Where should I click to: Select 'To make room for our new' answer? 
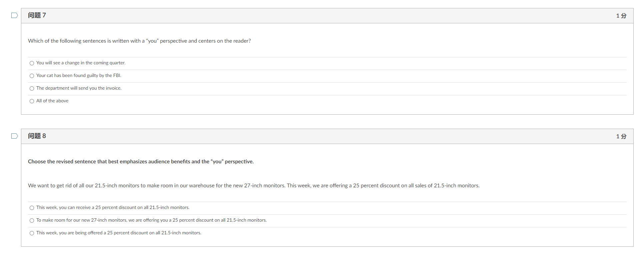point(32,220)
